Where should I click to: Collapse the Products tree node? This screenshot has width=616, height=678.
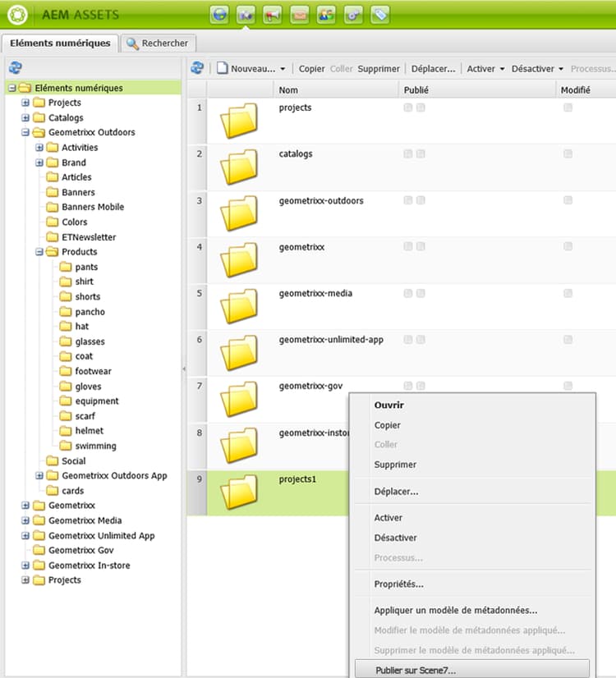[x=39, y=252]
